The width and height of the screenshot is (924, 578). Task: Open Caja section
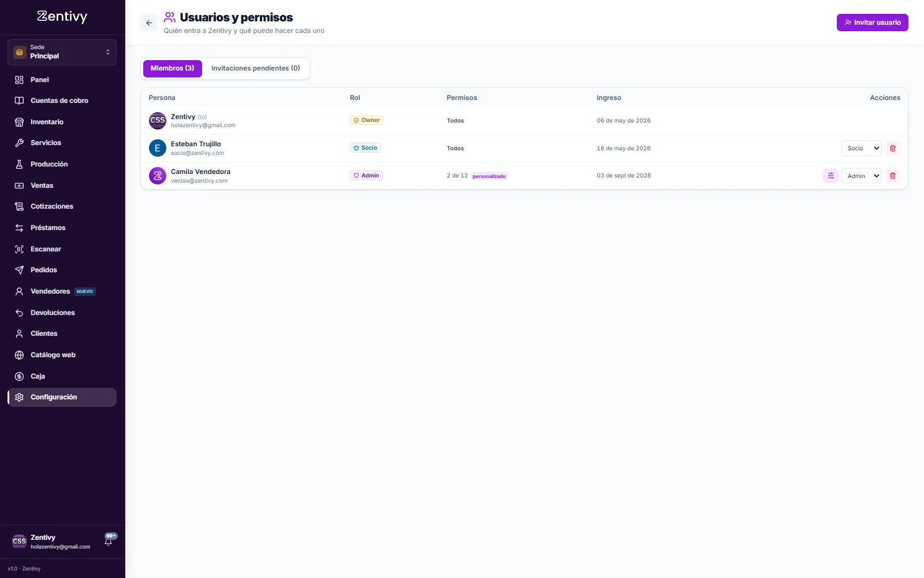pos(62,376)
